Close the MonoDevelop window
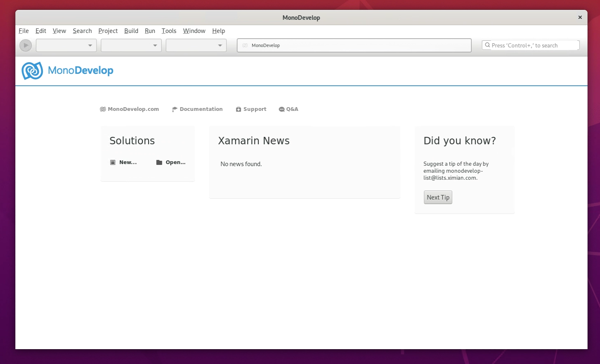600x364 pixels. click(x=580, y=17)
